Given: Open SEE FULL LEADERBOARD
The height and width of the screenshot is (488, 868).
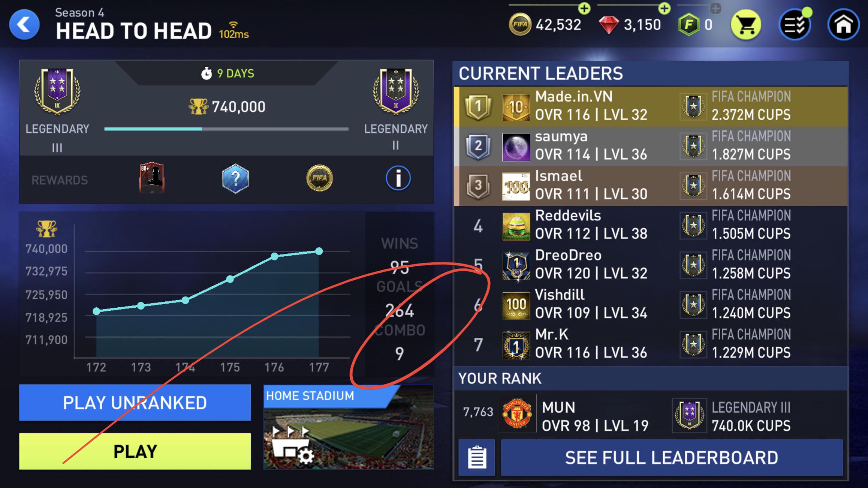Looking at the screenshot, I should (x=672, y=458).
